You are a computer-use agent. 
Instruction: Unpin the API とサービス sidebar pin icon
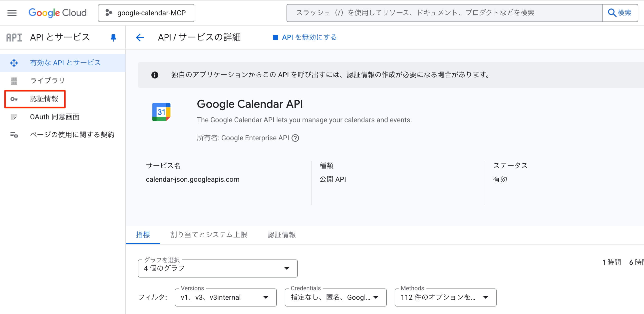coord(113,37)
